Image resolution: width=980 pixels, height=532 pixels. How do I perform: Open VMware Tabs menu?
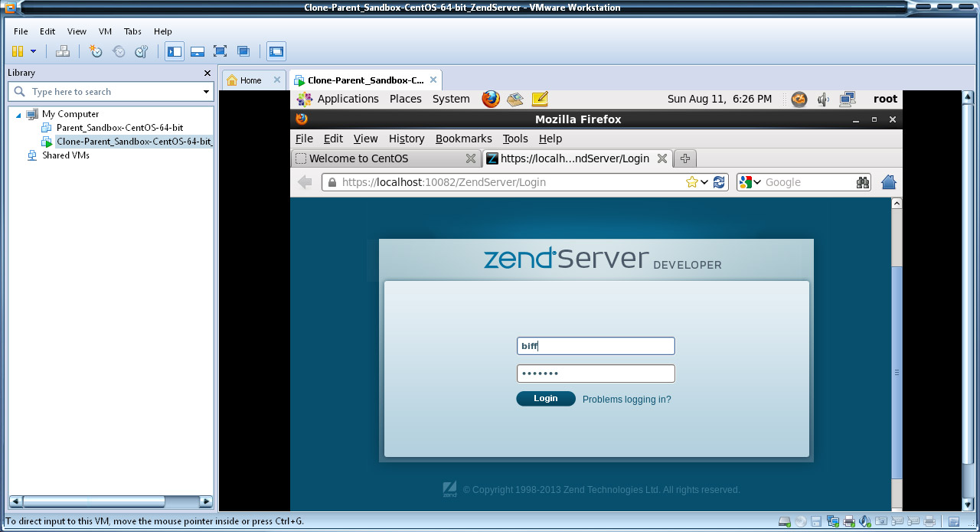(132, 31)
